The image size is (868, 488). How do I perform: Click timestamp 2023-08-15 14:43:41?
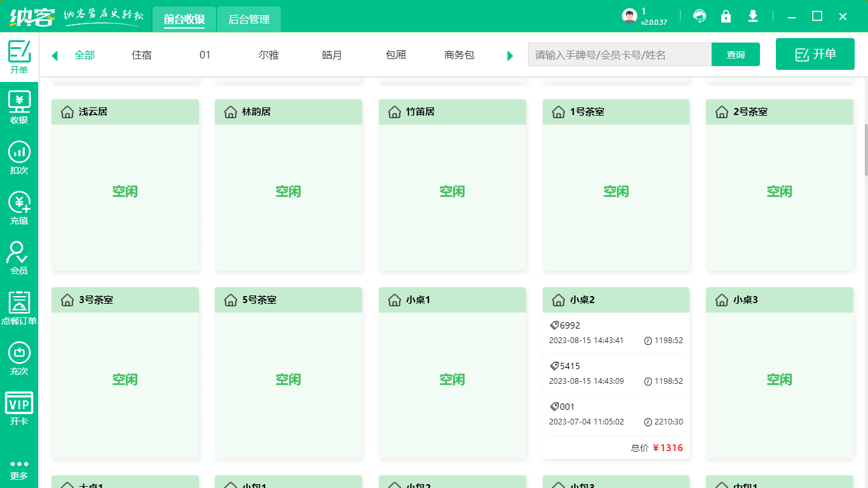pos(587,341)
